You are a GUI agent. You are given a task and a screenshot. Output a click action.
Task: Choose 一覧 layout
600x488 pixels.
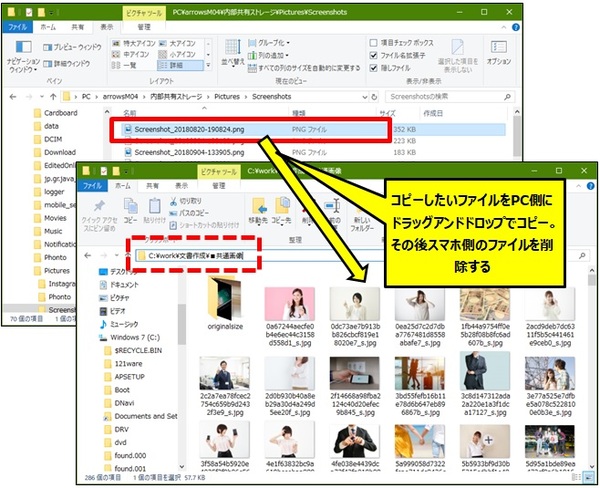tap(124, 65)
